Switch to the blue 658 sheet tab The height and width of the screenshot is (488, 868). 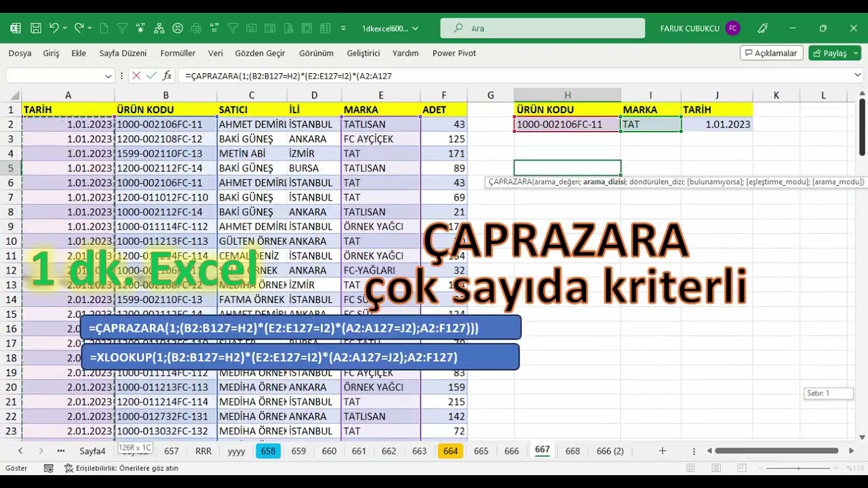click(268, 451)
